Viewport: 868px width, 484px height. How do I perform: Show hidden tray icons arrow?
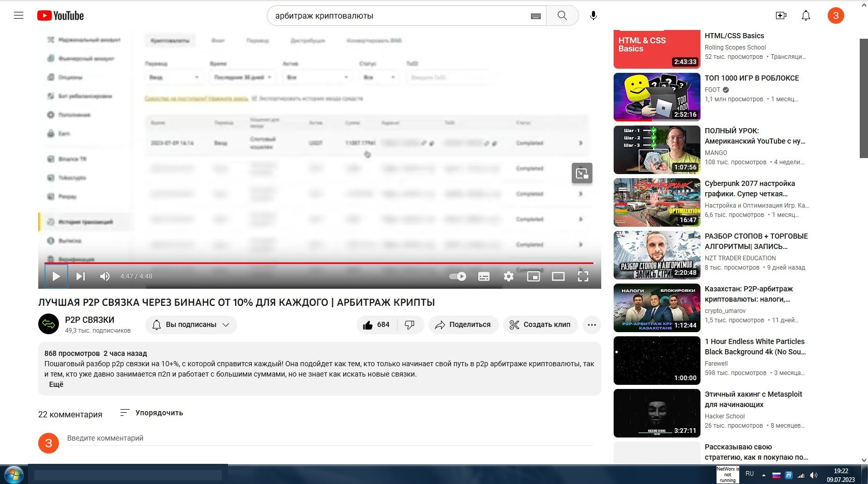[x=764, y=475]
